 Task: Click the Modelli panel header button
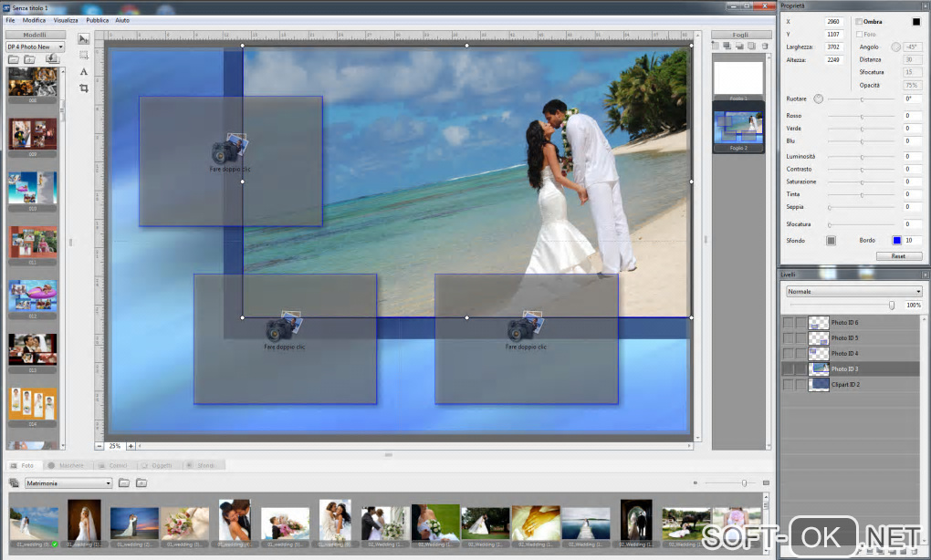(35, 35)
